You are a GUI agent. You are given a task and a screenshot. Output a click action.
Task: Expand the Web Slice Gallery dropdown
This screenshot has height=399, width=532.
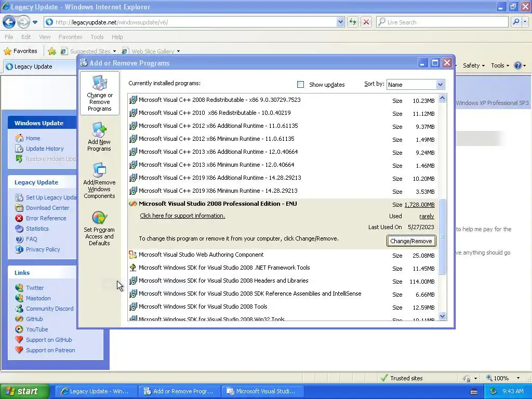[178, 51]
